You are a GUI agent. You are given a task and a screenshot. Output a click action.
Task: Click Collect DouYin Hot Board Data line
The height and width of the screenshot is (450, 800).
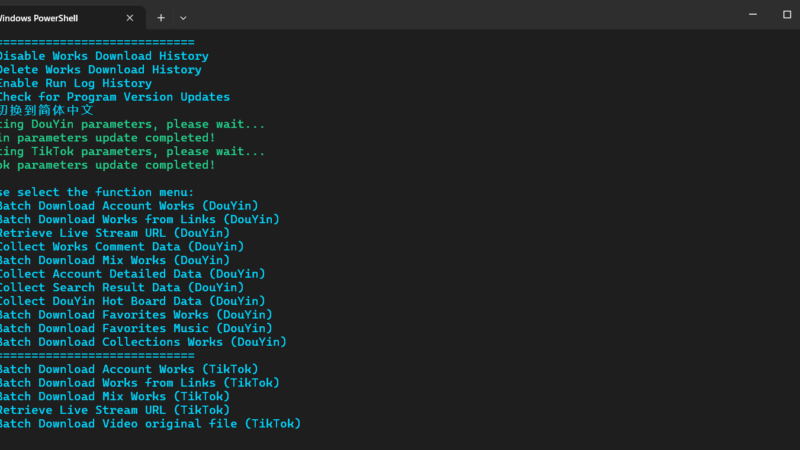click(133, 301)
